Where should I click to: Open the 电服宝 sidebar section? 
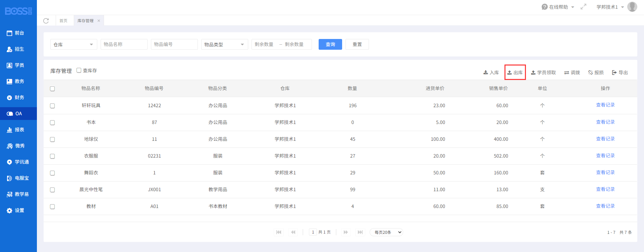18,178
